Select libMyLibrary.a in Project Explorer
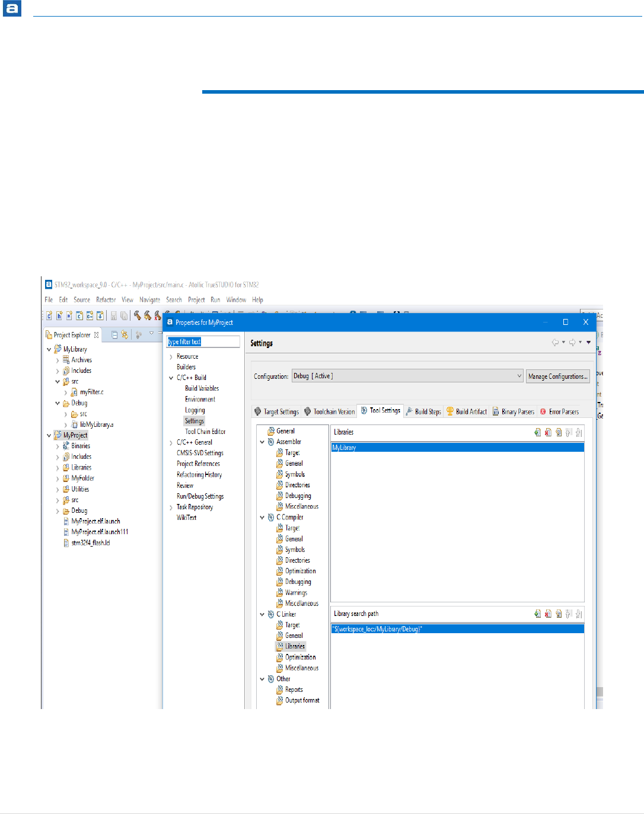The width and height of the screenshot is (644, 814). (92, 424)
